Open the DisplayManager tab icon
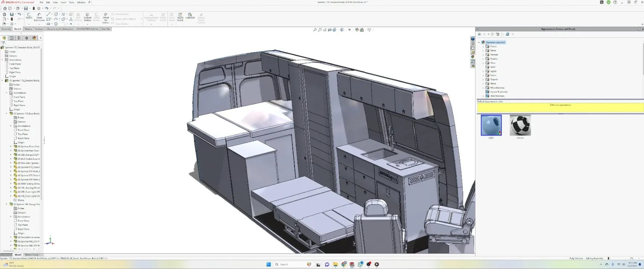The image size is (644, 269). 34,38
